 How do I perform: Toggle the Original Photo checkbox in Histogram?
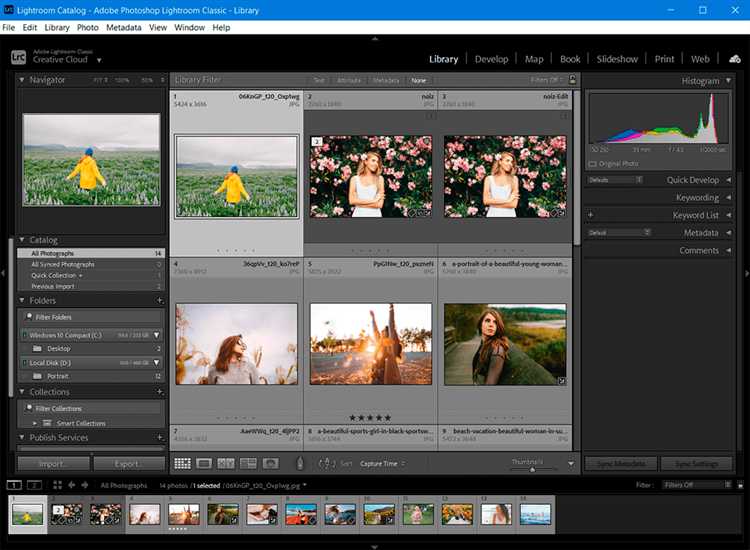click(593, 164)
